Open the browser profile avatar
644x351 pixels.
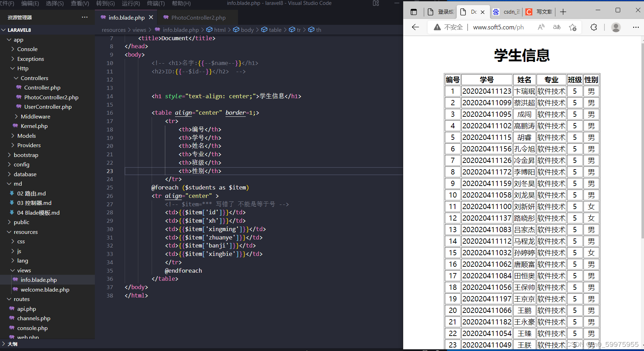[x=616, y=27]
